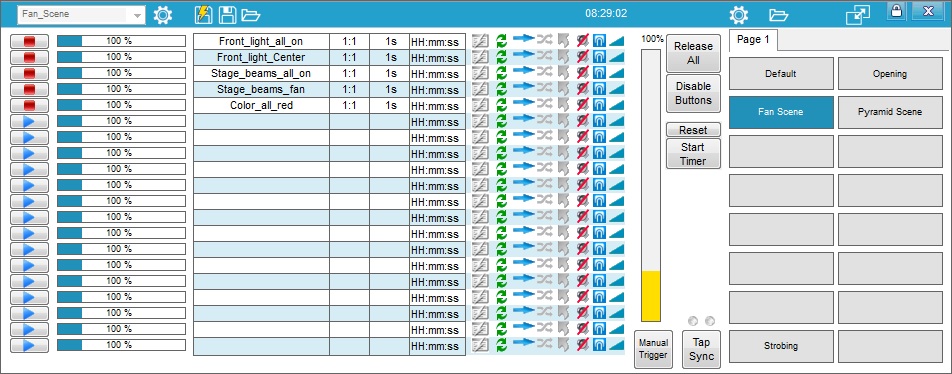Viewport: 952px width, 374px height.
Task: Select the Stage_beams_all_on cue name
Action: (261, 73)
